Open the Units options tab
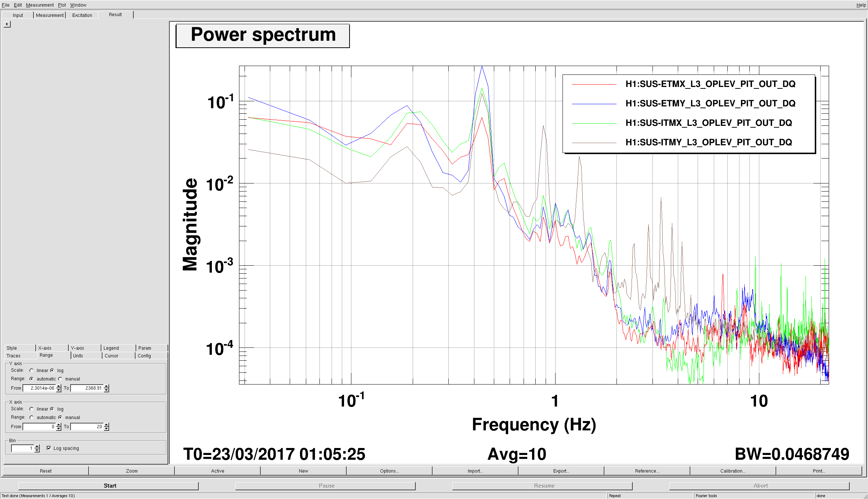The width and height of the screenshot is (868, 499). [86, 356]
